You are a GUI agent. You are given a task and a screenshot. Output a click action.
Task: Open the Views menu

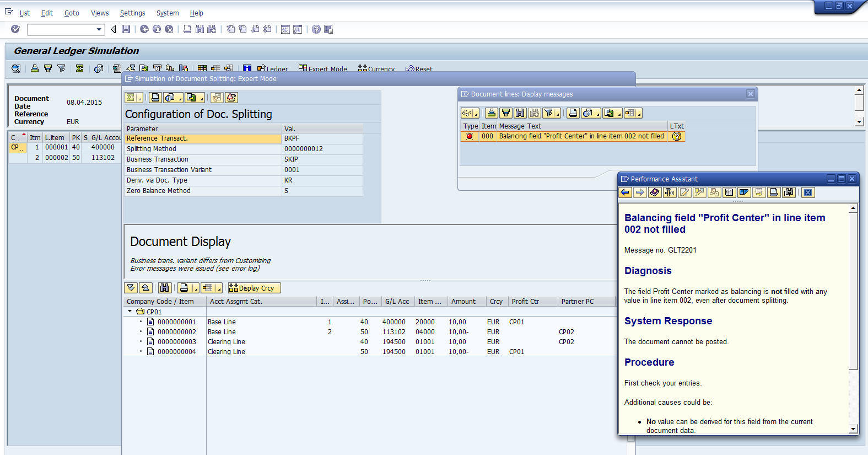pyautogui.click(x=100, y=13)
